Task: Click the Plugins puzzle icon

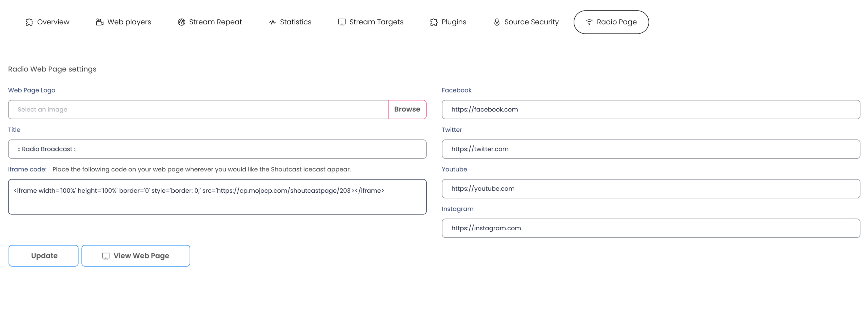Action: [434, 22]
